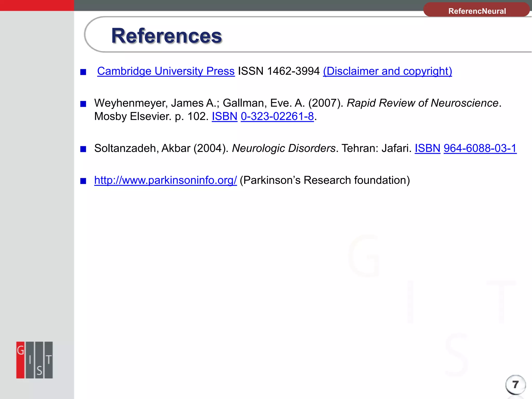Select the References slide title
Viewport: 532px width, 399px height.
pos(167,36)
